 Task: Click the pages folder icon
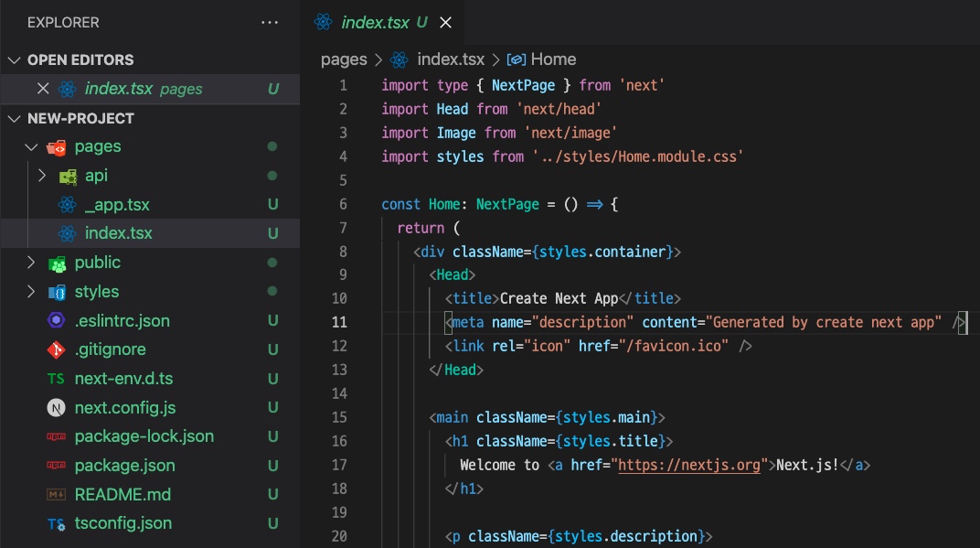click(57, 147)
